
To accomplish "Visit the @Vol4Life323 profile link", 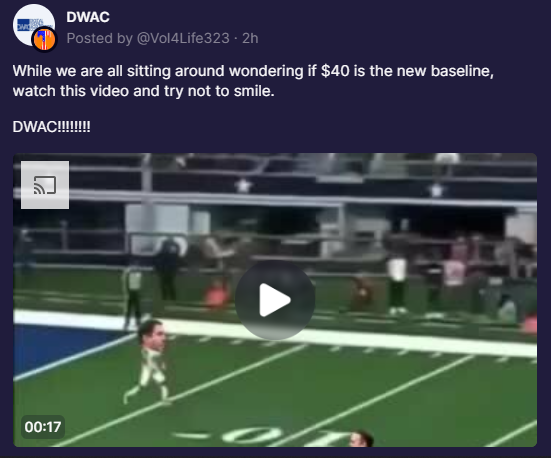I will click(x=183, y=38).
